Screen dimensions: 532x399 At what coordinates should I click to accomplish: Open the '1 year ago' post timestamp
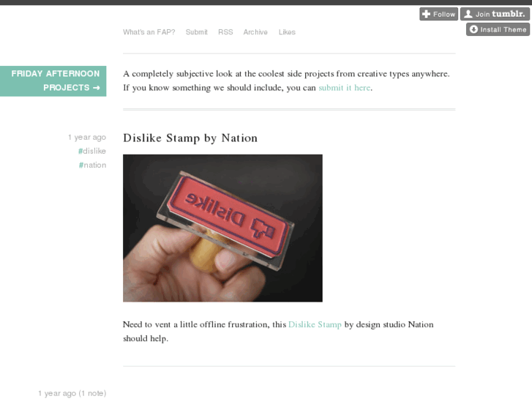[87, 137]
